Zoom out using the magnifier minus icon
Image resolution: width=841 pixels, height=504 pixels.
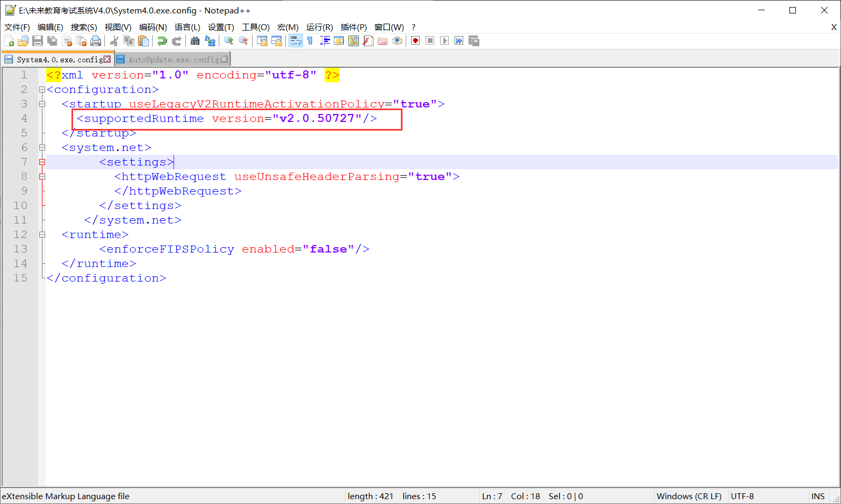(243, 41)
